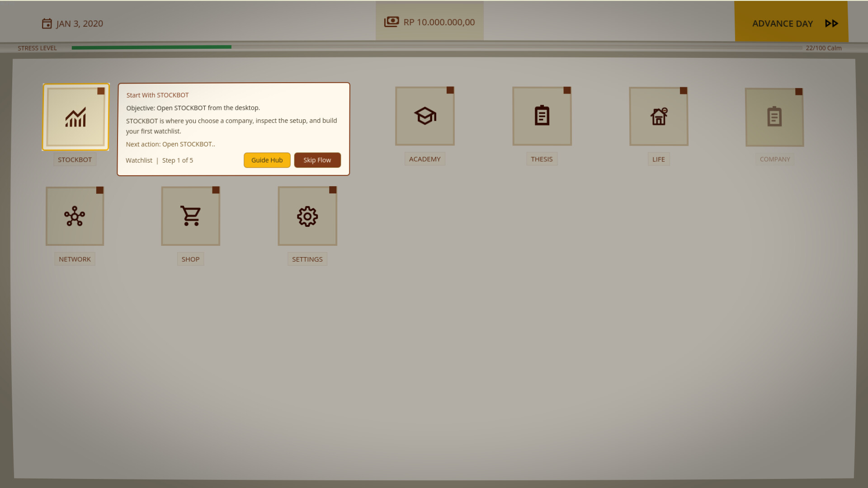Click the SHOP label
The width and height of the screenshot is (868, 488).
coord(190,259)
